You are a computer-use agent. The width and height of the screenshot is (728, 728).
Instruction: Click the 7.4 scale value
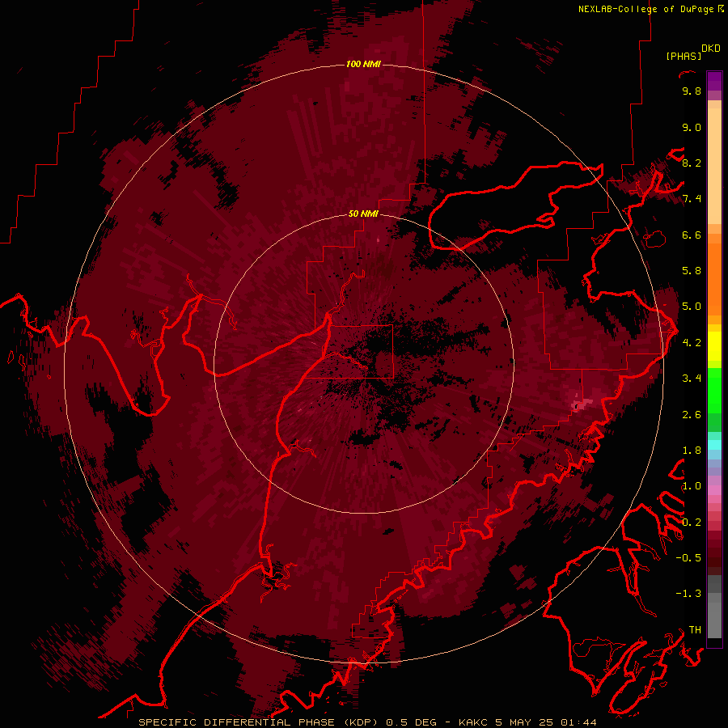692,199
